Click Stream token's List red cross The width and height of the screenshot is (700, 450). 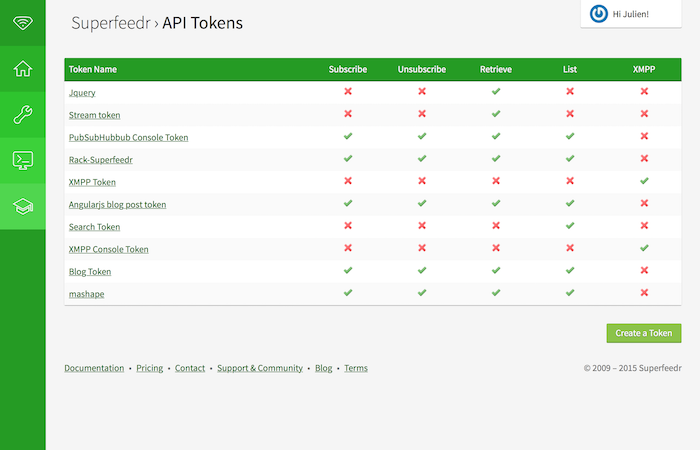click(570, 114)
